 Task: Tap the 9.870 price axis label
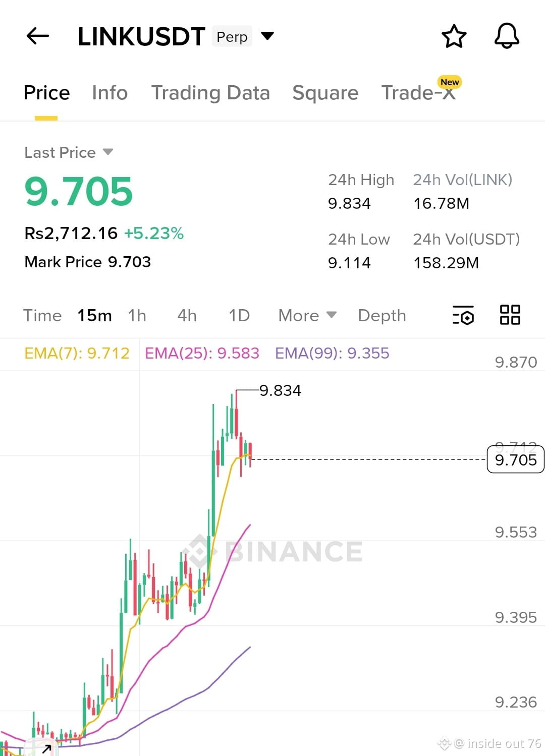[516, 362]
